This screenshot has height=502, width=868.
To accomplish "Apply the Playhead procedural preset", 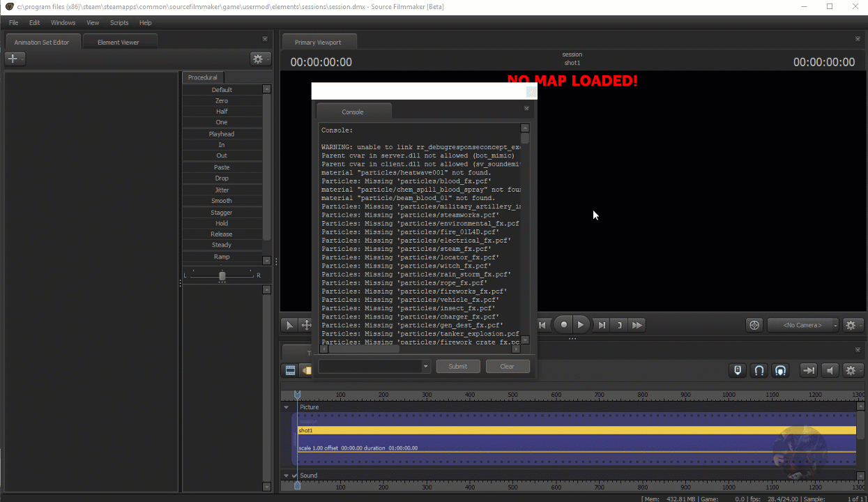I will click(x=222, y=134).
